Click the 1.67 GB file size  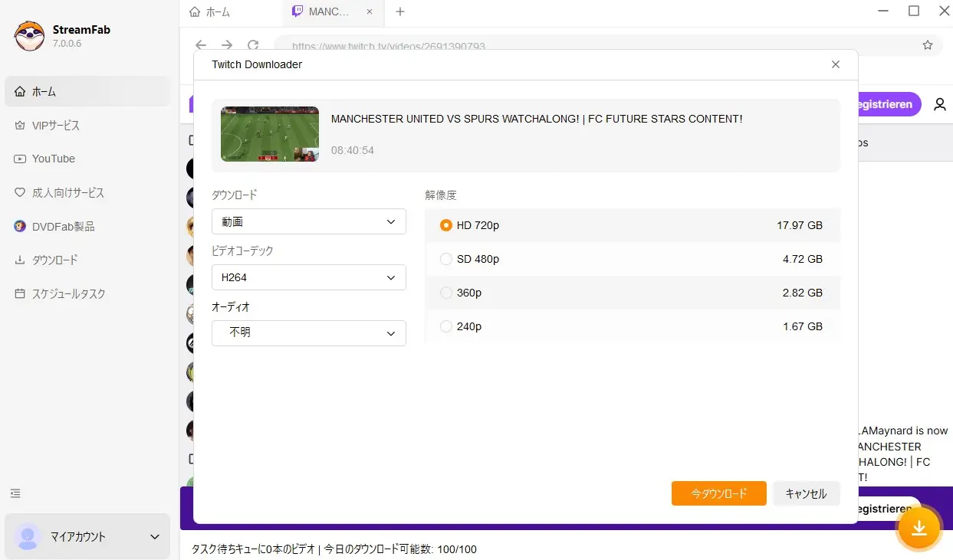[803, 326]
